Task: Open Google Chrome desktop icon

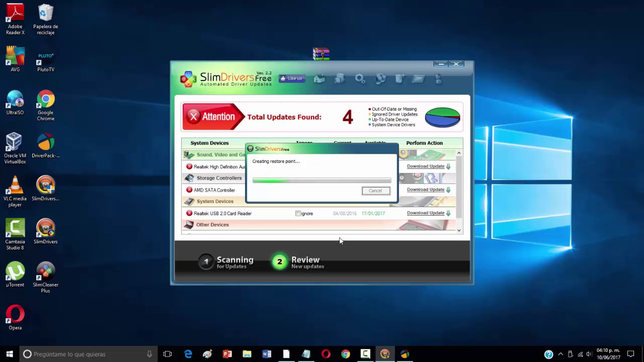Action: click(46, 105)
